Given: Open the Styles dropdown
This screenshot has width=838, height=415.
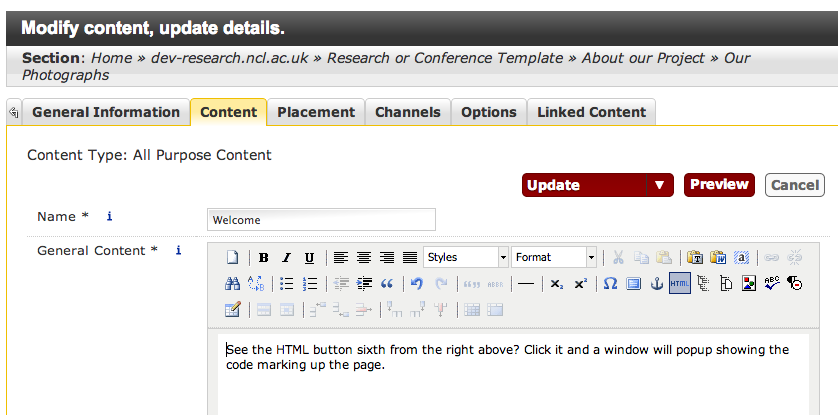Looking at the screenshot, I should pyautogui.click(x=466, y=258).
